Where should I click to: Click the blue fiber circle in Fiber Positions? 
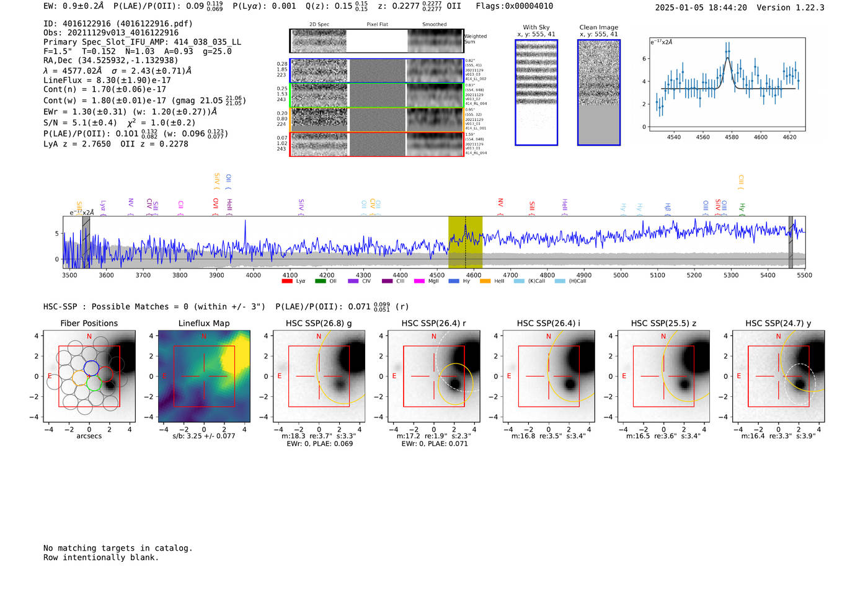[91, 367]
